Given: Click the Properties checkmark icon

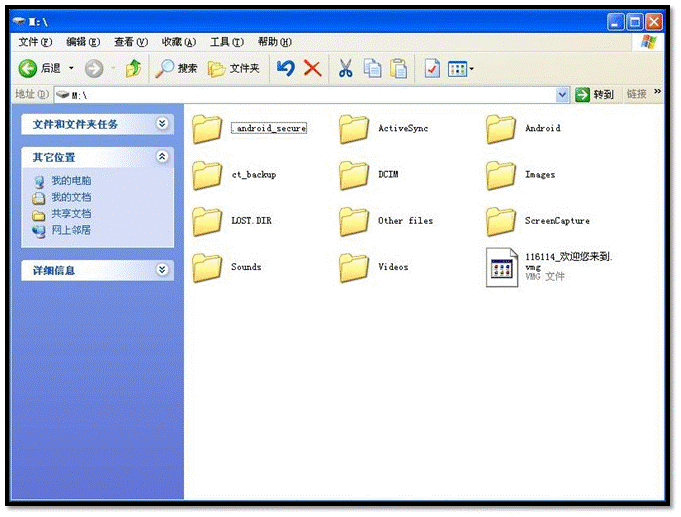Looking at the screenshot, I should coord(432,68).
